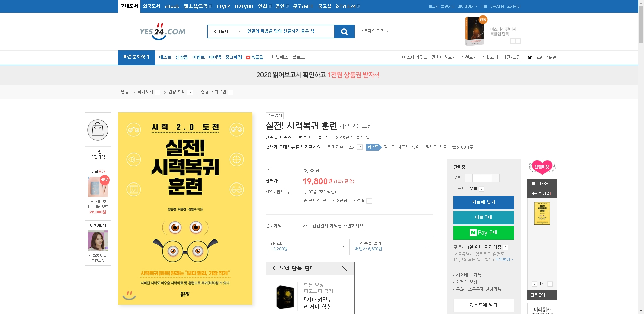Click 리스트에 넣기 button

(x=483, y=305)
